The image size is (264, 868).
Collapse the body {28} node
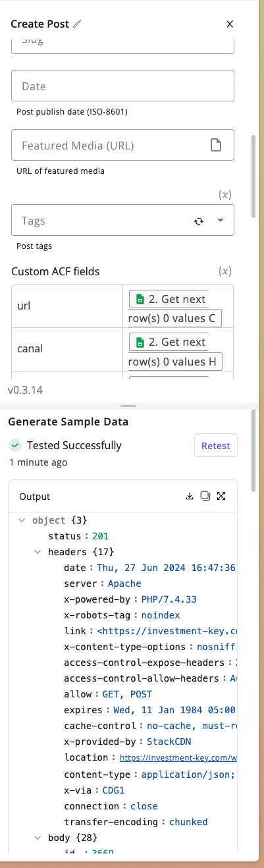(x=39, y=838)
